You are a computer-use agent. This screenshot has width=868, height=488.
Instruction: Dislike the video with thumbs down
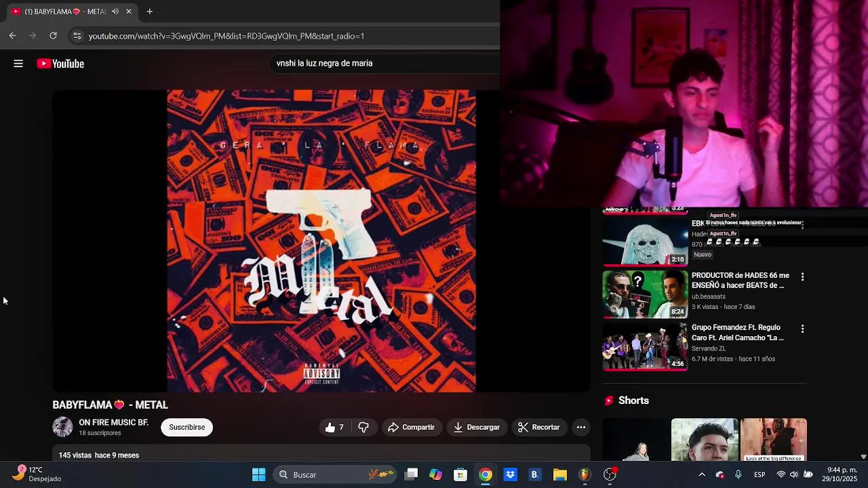[363, 427]
